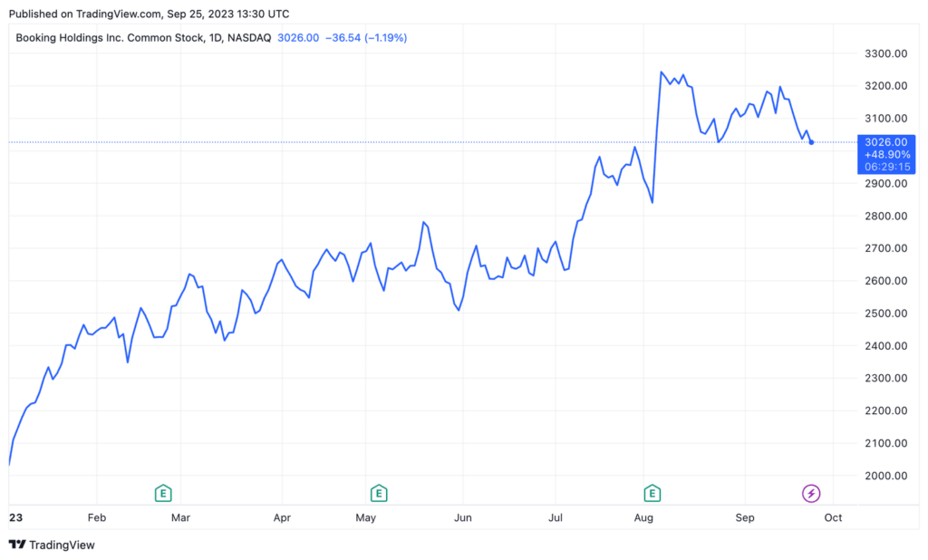Click the Feb label on time axis

(x=96, y=518)
